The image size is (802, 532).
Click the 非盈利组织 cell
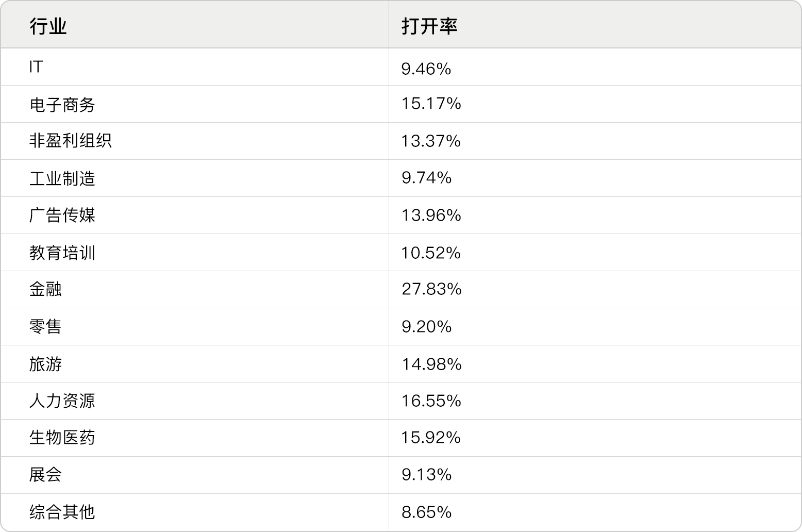click(70, 141)
